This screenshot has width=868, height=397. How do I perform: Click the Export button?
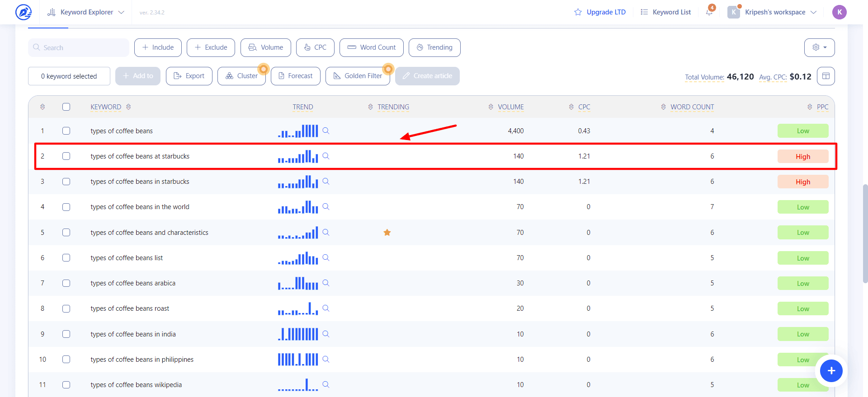pos(189,76)
